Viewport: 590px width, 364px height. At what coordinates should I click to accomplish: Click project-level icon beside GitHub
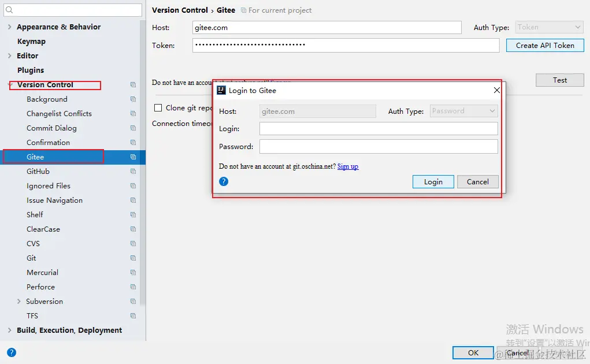tap(133, 171)
